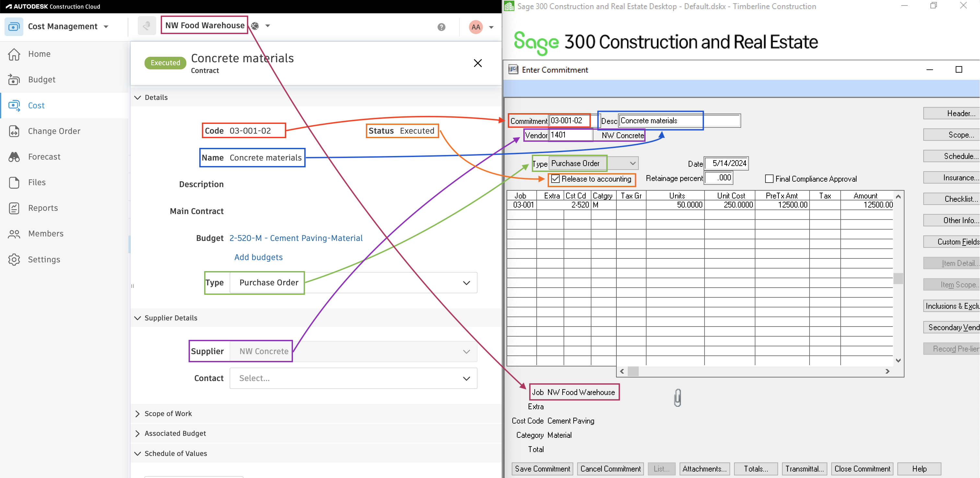Open the AA user avatar
The width and height of the screenshot is (980, 478).
[475, 27]
